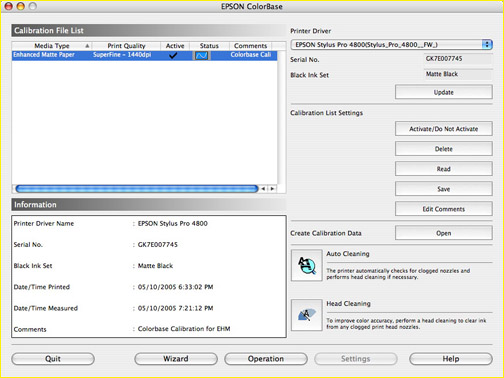
Task: Click the Edit Comments button
Action: pyautogui.click(x=444, y=209)
